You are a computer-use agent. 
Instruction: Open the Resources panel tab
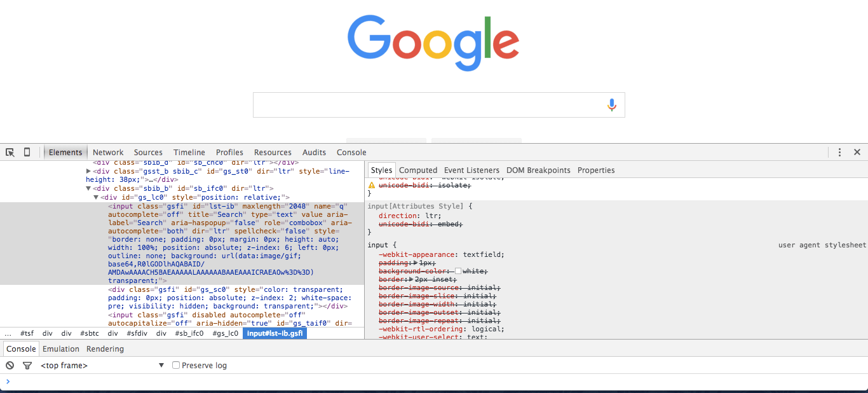click(x=273, y=153)
